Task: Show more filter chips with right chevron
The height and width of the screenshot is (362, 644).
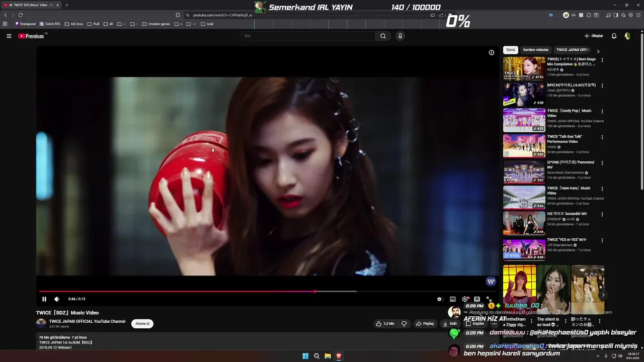Action: point(598,51)
